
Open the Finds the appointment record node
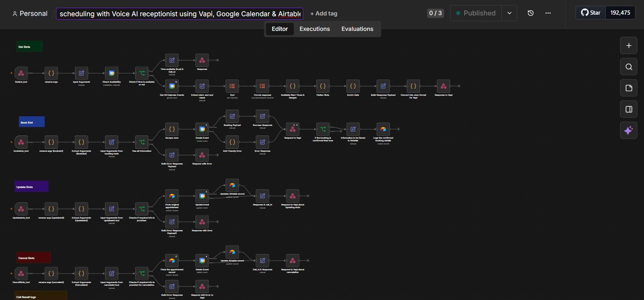click(172, 261)
